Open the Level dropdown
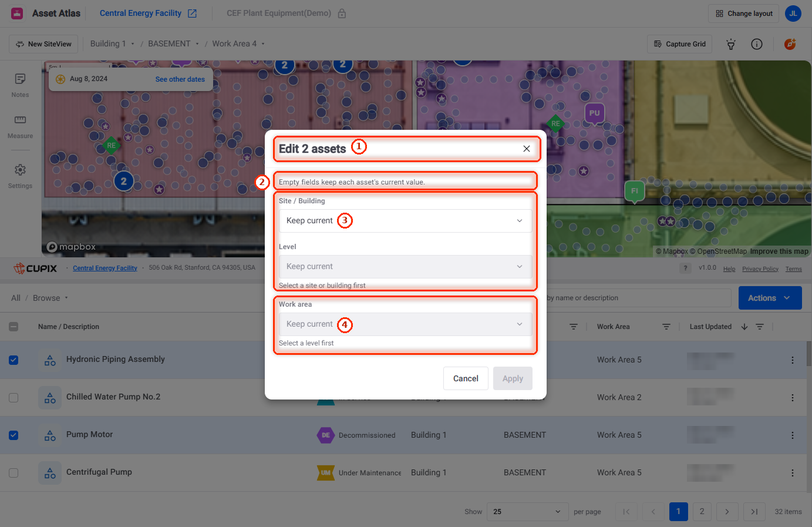Image resolution: width=812 pixels, height=527 pixels. pyautogui.click(x=405, y=267)
